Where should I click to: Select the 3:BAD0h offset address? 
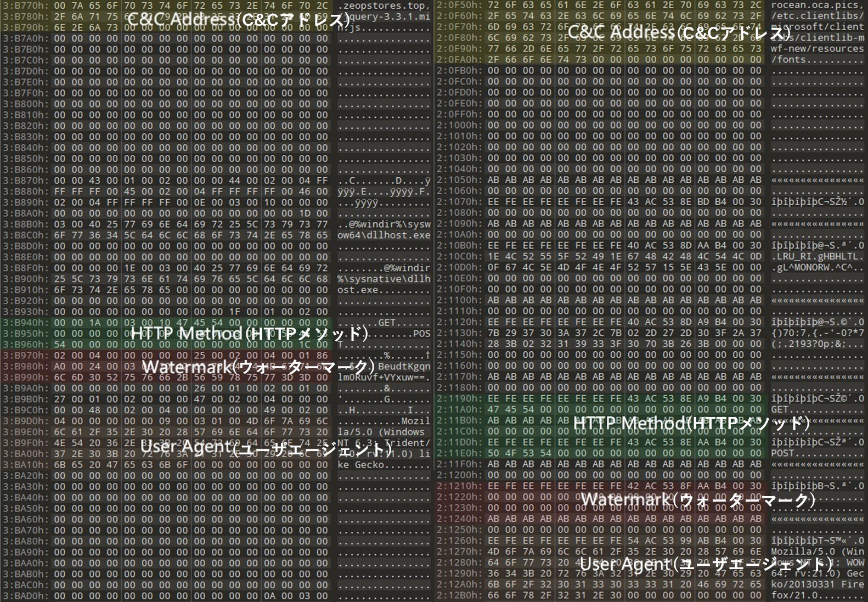pyautogui.click(x=25, y=595)
